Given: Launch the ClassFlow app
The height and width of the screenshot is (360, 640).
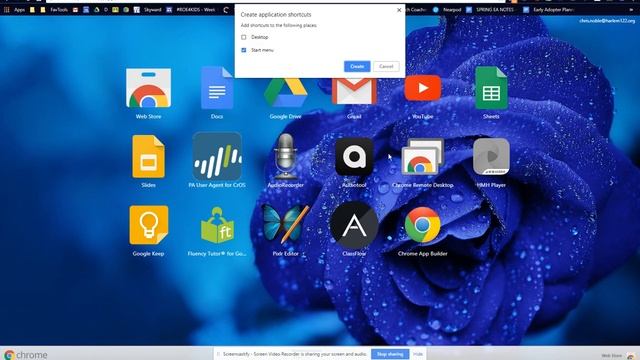Looking at the screenshot, I should pos(354,225).
